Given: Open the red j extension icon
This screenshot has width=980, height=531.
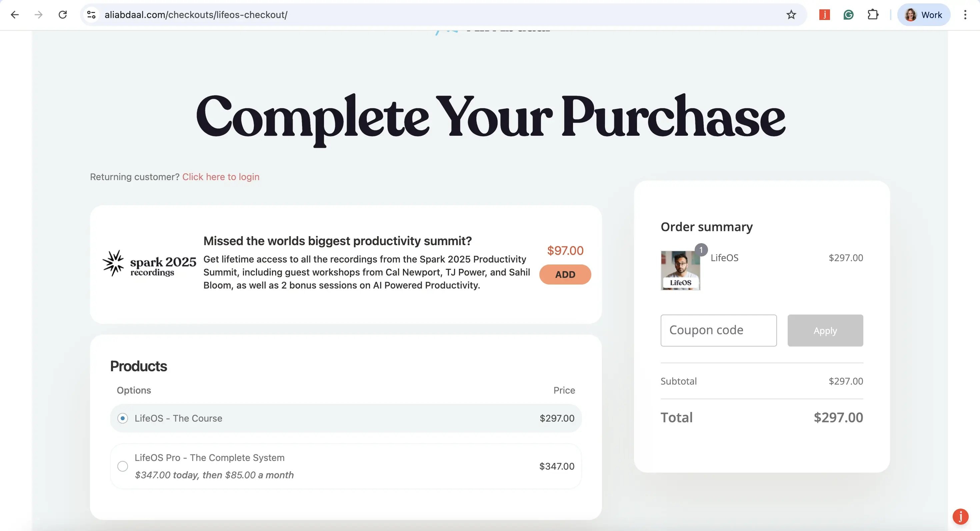Looking at the screenshot, I should (x=824, y=15).
